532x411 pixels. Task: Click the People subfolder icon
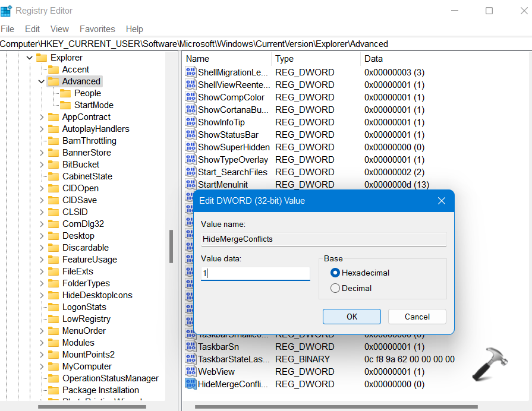coord(65,93)
